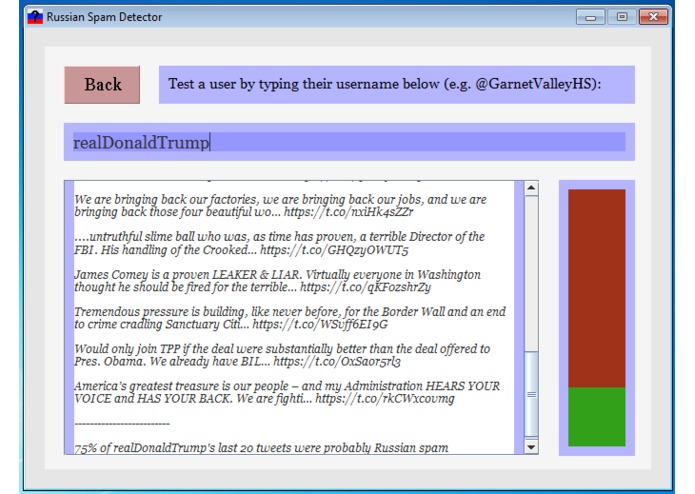Click the tweet link https://t.co/nxiHk4sZZr

tap(348, 212)
